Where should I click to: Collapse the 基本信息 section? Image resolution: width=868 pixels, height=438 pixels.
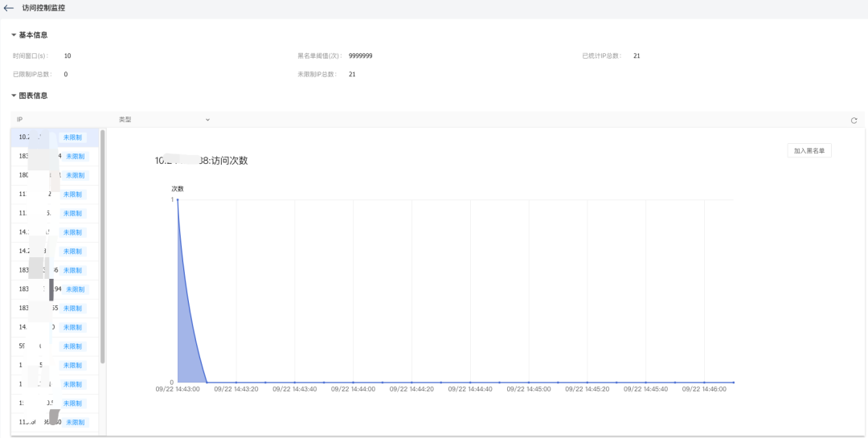point(14,35)
